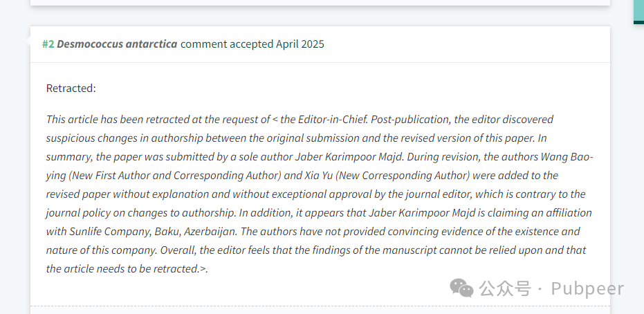
Task: Click the 'Retracted:' heading text
Action: (71, 89)
